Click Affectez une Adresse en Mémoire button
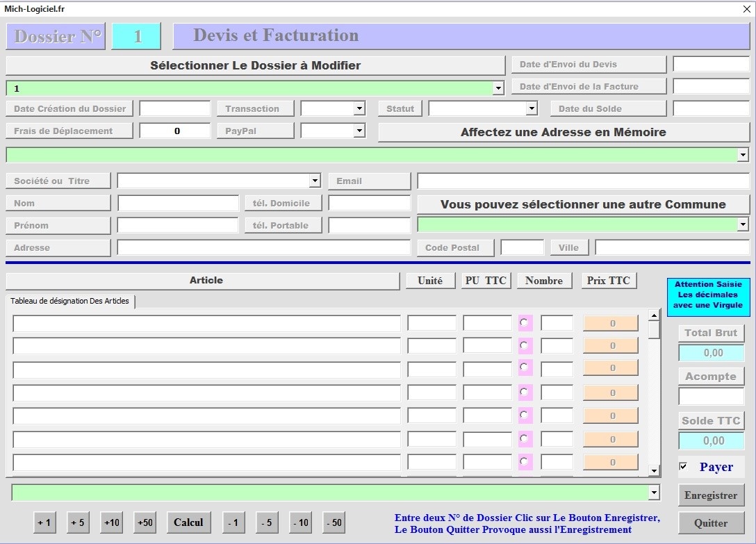756x544 pixels. tap(564, 132)
